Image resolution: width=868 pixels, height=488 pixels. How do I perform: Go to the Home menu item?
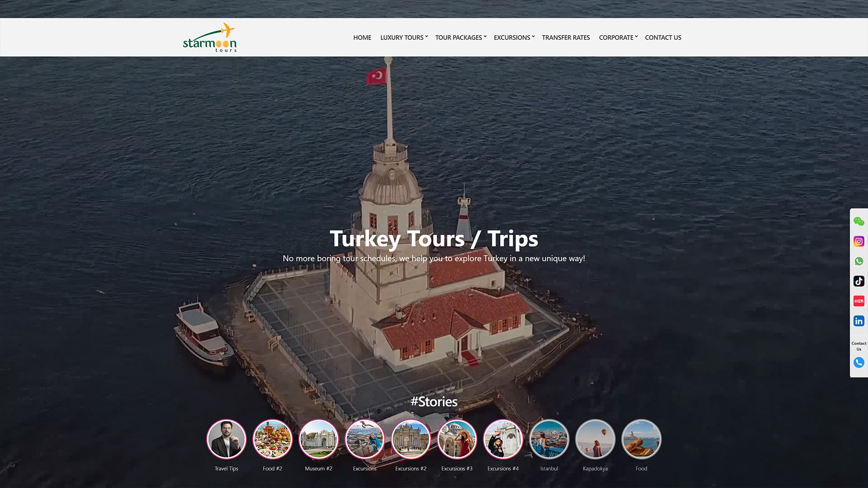[x=362, y=38]
